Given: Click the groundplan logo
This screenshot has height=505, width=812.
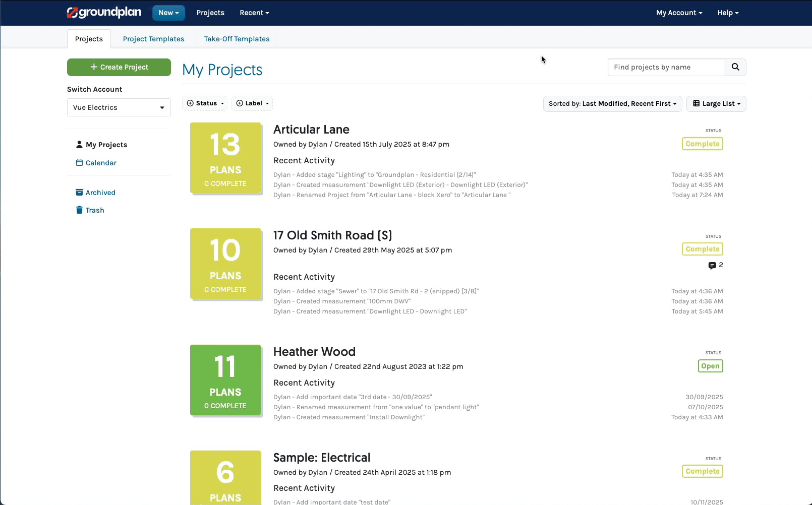Looking at the screenshot, I should point(103,13).
